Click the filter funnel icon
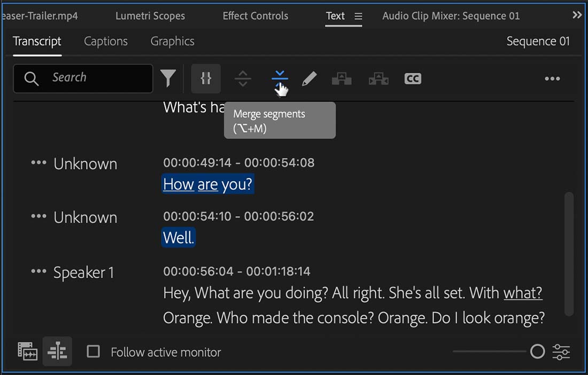588x375 pixels. tap(168, 78)
